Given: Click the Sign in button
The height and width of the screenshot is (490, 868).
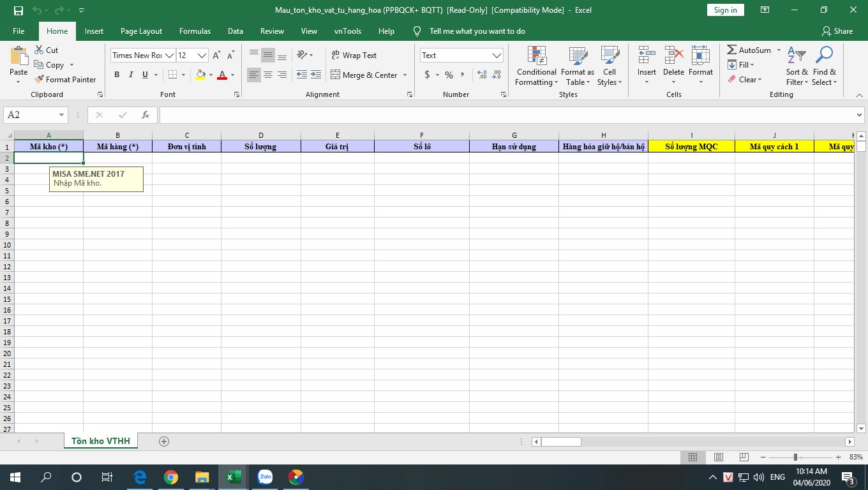Looking at the screenshot, I should pos(725,10).
